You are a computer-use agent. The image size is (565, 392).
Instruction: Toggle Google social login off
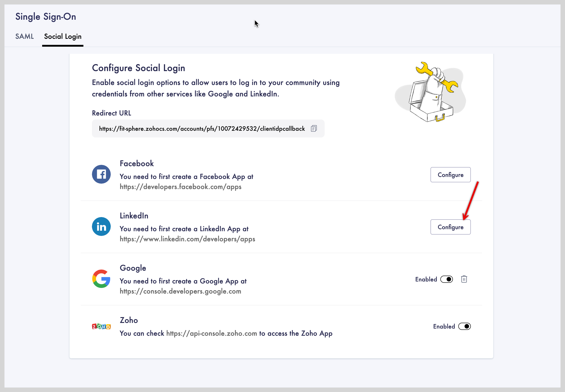pyautogui.click(x=446, y=279)
